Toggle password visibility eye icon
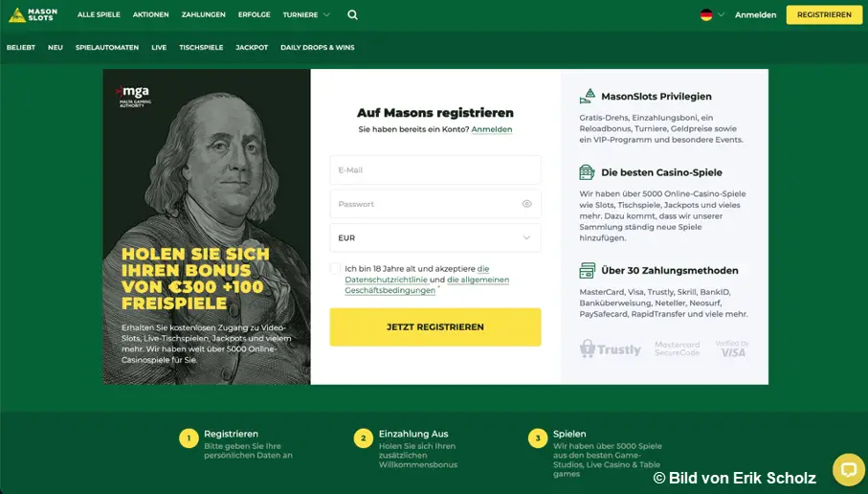This screenshot has height=494, width=868. click(526, 204)
